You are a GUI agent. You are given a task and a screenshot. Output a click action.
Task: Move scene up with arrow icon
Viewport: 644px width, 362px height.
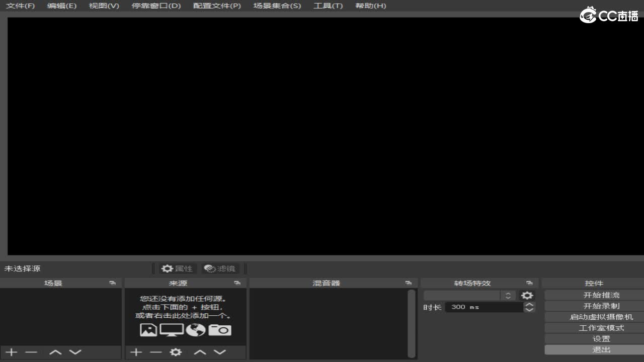click(55, 352)
